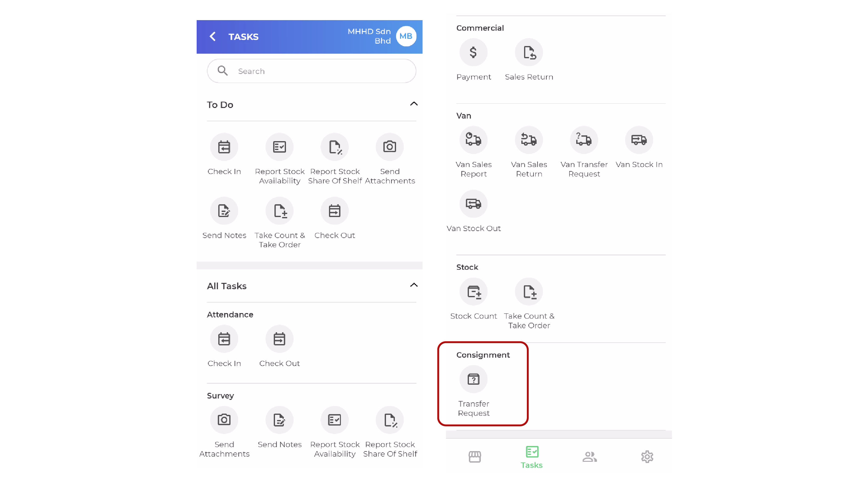Tap the Send Attachments camera icon in To Do

[390, 147]
